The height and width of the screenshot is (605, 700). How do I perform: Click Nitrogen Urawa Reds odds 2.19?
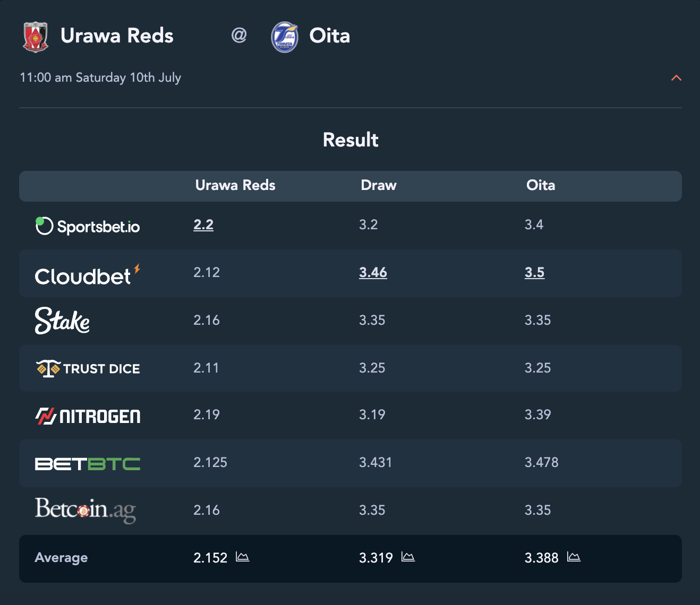[207, 414]
